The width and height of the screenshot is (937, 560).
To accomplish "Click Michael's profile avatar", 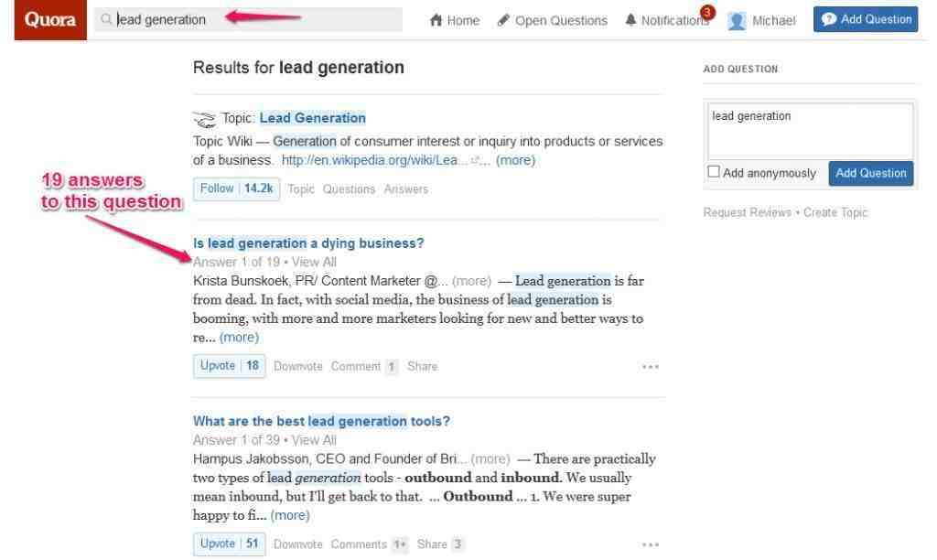I will [x=737, y=21].
